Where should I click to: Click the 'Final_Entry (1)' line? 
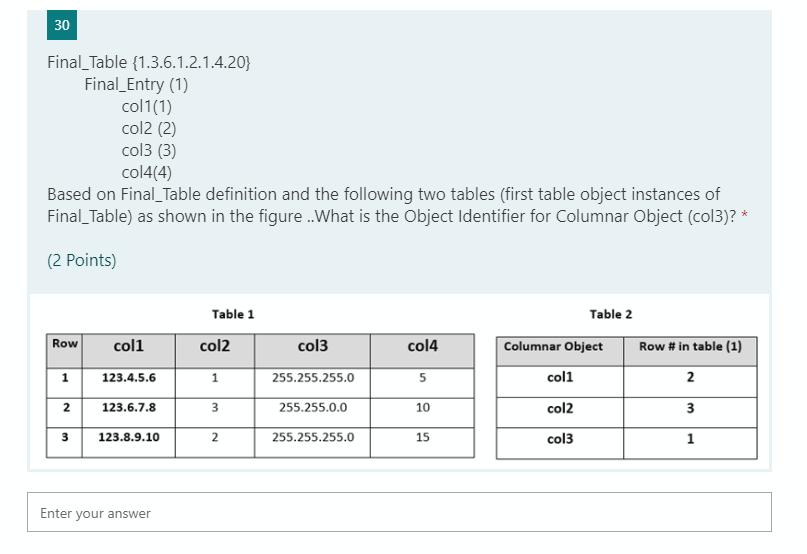pos(136,84)
